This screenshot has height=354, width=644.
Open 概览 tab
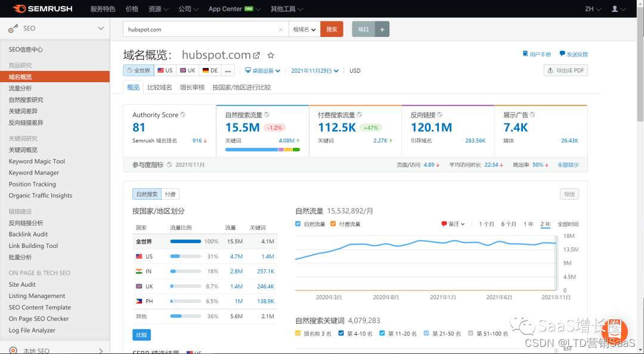[133, 87]
